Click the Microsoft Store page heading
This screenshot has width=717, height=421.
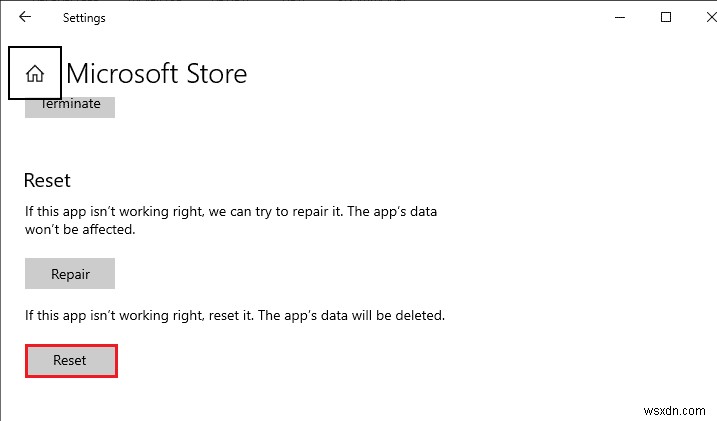pos(156,73)
